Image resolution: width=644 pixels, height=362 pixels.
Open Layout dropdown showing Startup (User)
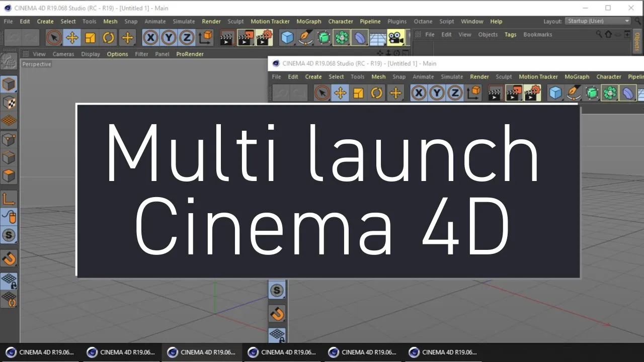598,21
